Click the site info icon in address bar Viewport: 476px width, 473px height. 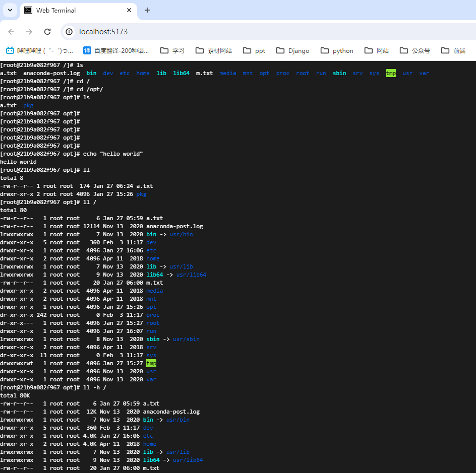click(70, 32)
